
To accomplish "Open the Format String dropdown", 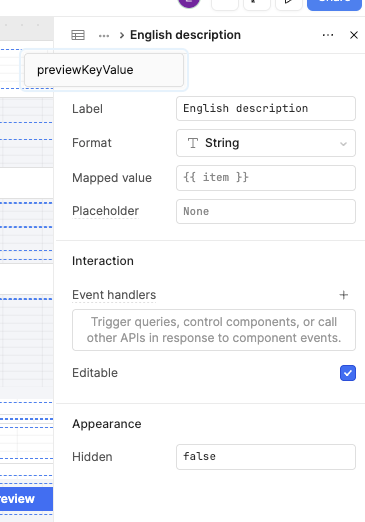I will 266,143.
